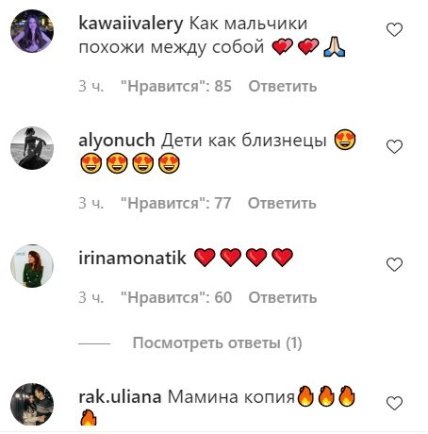The width and height of the screenshot is (428, 434).
Task: Open the irinamonatik username link
Action: tap(132, 258)
